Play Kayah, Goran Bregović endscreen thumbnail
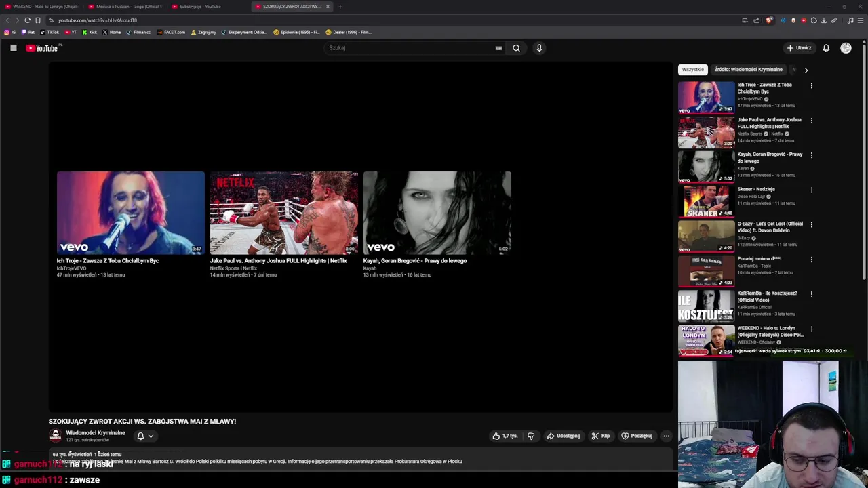The height and width of the screenshot is (488, 868). 437,213
